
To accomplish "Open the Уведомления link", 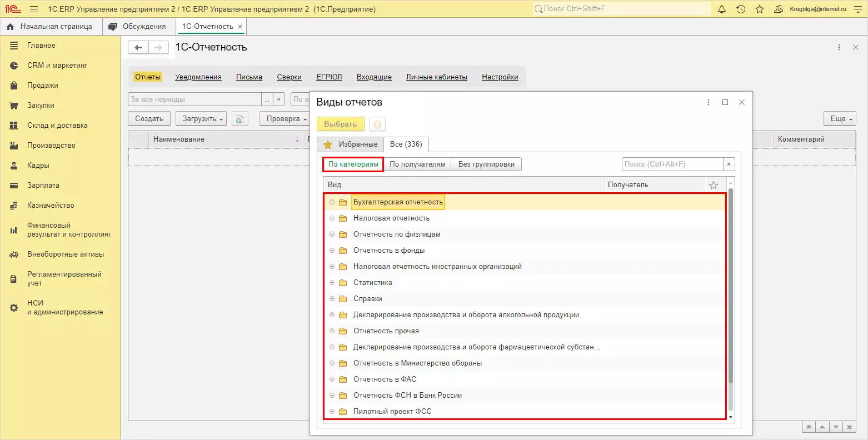I will coord(198,77).
